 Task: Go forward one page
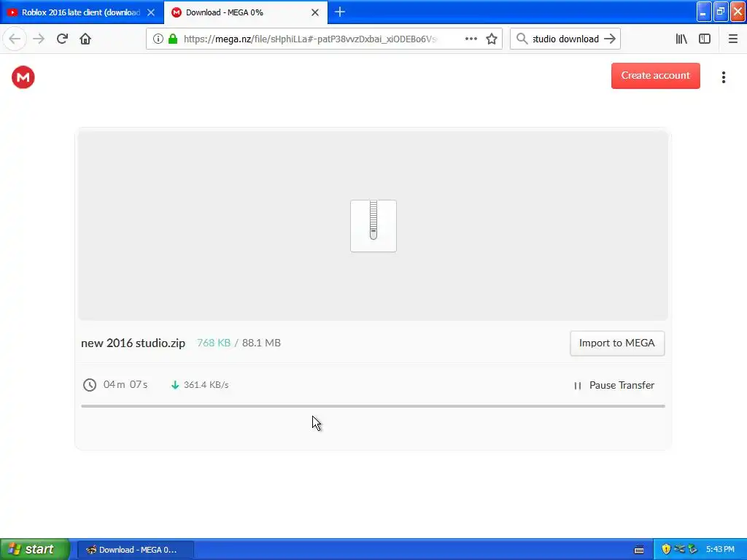[39, 39]
